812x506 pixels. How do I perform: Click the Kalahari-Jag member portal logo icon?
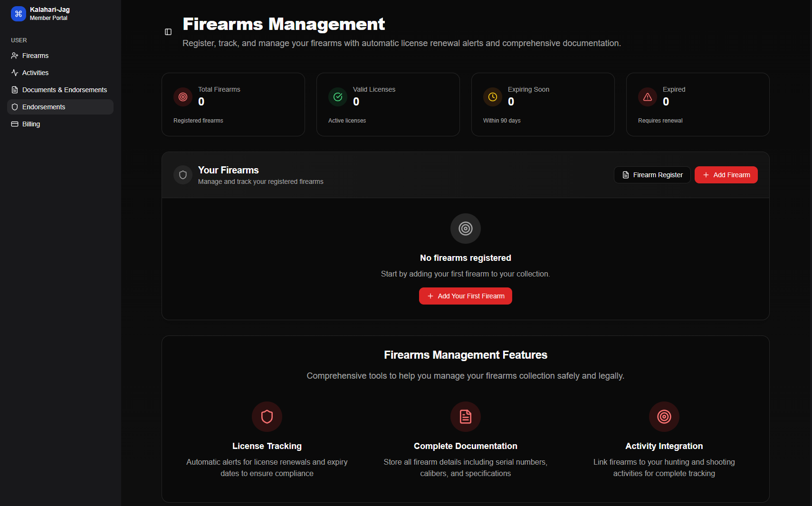pyautogui.click(x=18, y=14)
